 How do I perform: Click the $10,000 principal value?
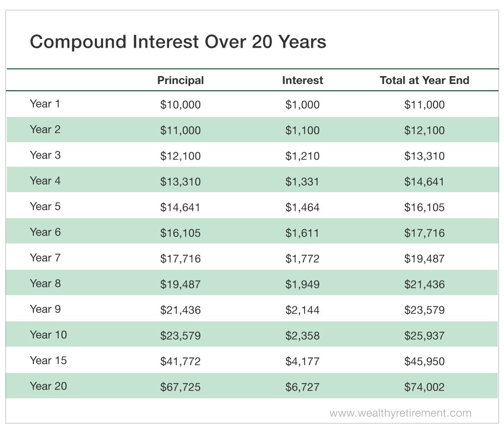pos(181,105)
